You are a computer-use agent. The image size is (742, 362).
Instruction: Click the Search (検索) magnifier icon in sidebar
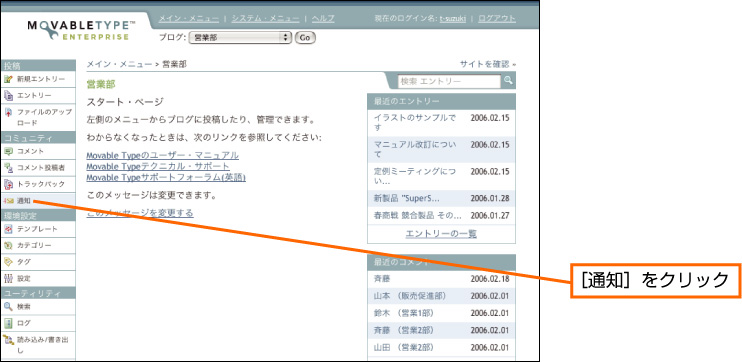[x=8, y=307]
